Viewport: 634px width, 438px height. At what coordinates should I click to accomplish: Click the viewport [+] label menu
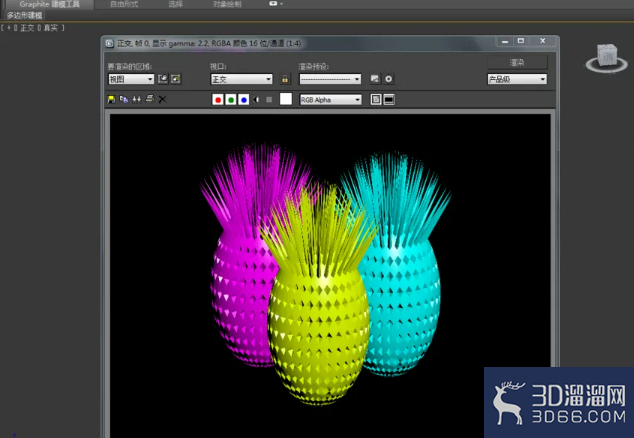click(x=9, y=28)
